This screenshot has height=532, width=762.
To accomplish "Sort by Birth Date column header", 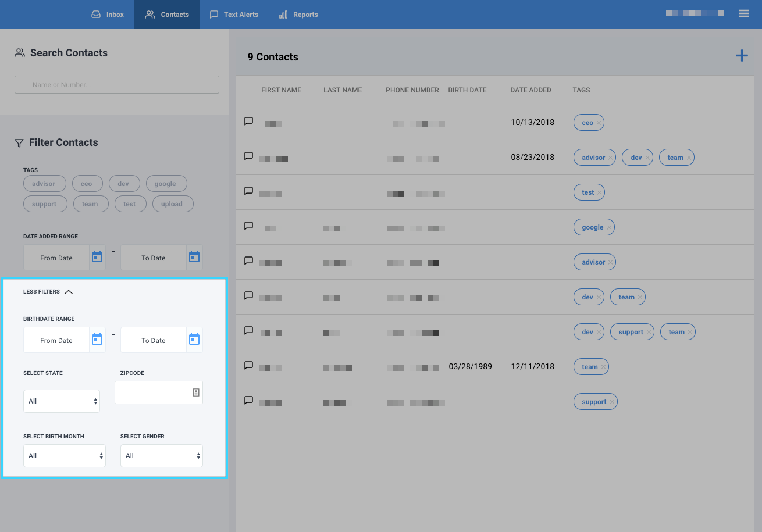I will coord(467,90).
